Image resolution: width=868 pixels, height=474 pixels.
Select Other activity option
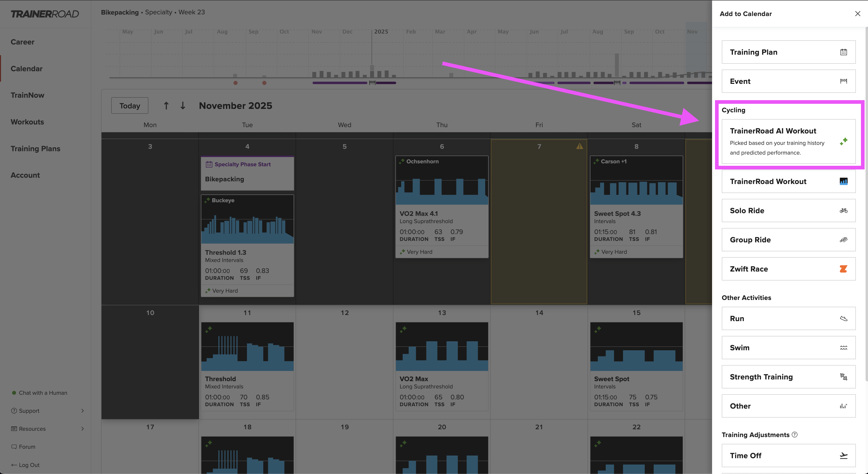(x=789, y=406)
